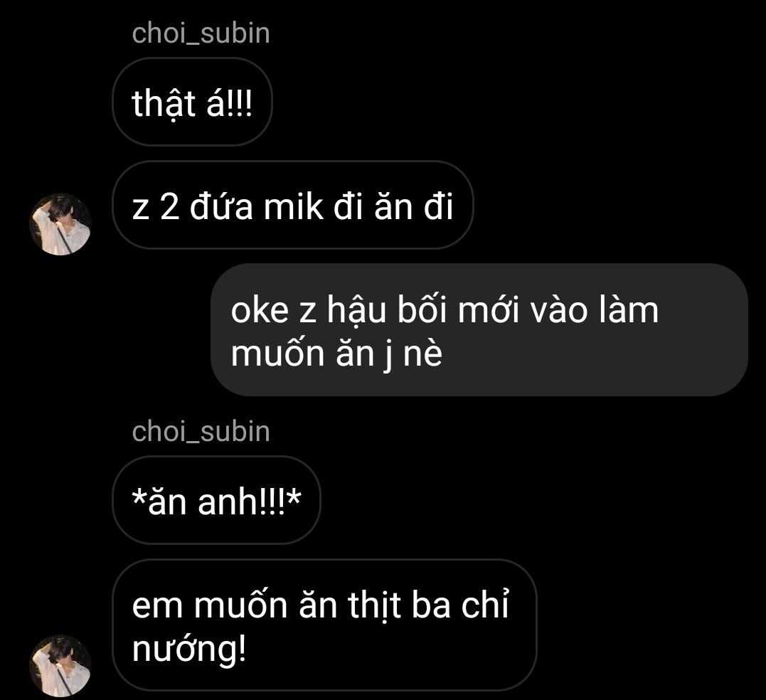Tap the "em muốn ăn thịt ba chỉ" message
Screen dimensions: 766x700
(x=324, y=625)
